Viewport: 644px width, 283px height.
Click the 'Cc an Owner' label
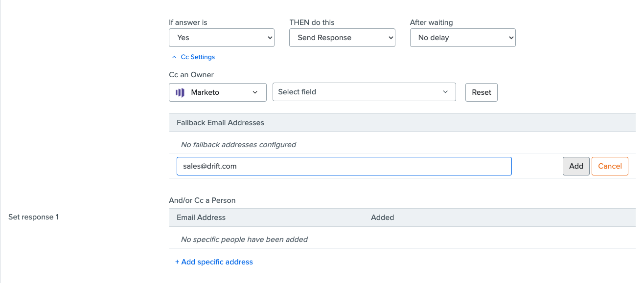(x=191, y=75)
